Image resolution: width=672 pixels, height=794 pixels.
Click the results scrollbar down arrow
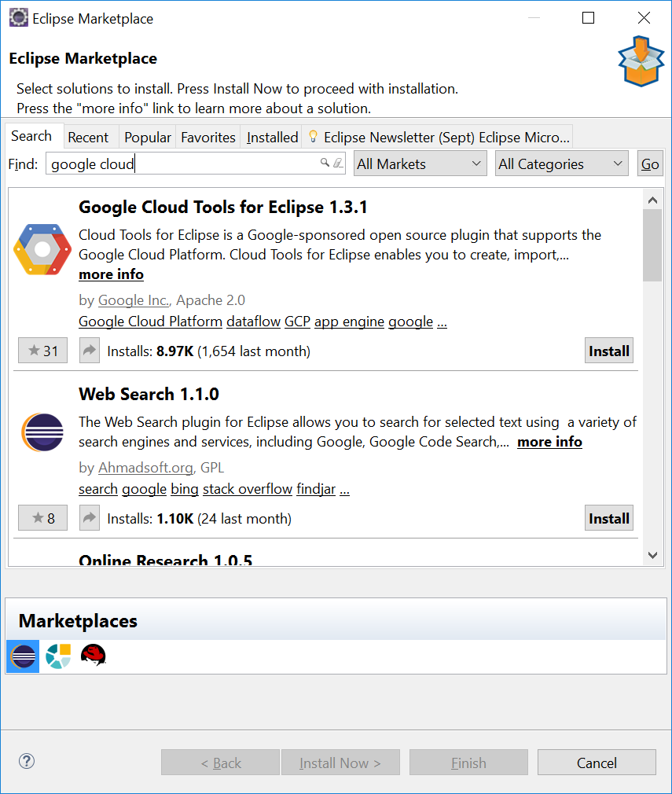pos(653,556)
